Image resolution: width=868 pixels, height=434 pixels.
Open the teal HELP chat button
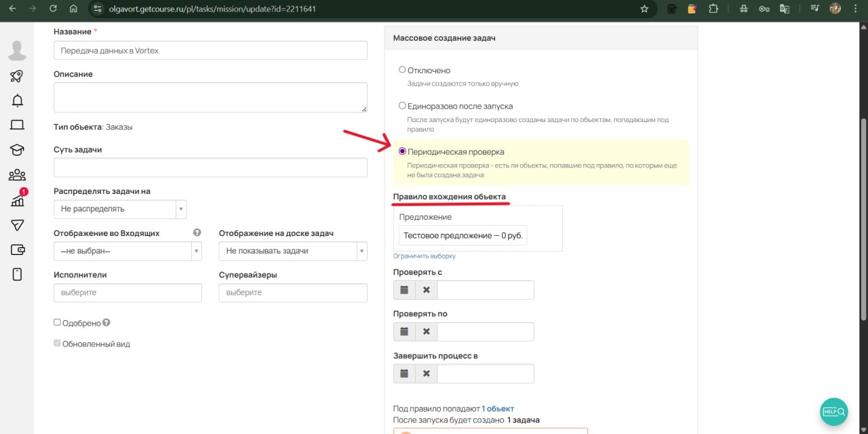pyautogui.click(x=833, y=412)
